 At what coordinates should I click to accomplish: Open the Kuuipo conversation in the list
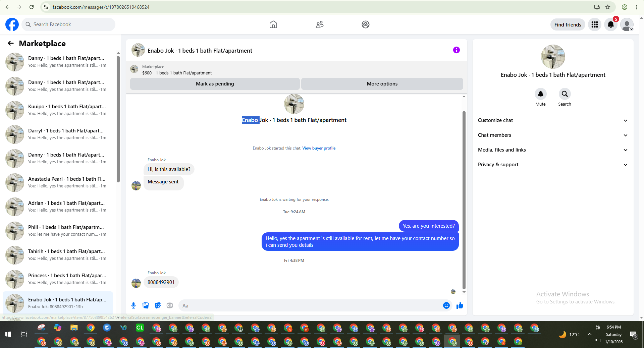tap(58, 110)
